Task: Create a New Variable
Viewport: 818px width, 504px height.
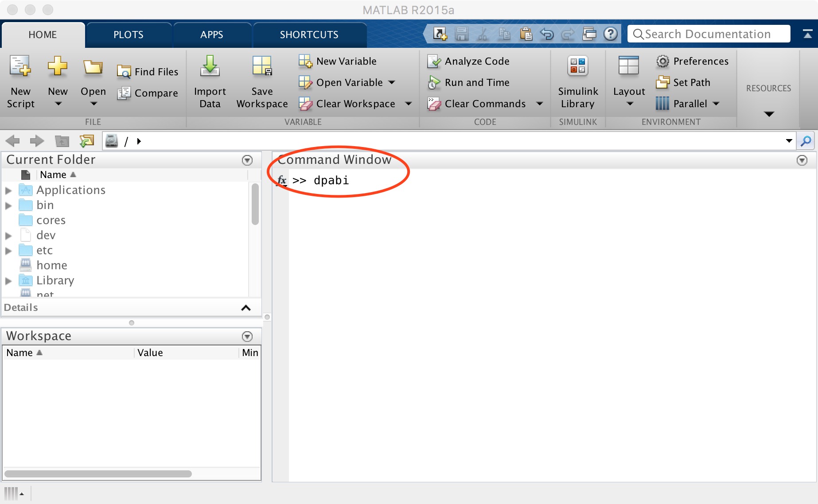Action: pos(338,61)
